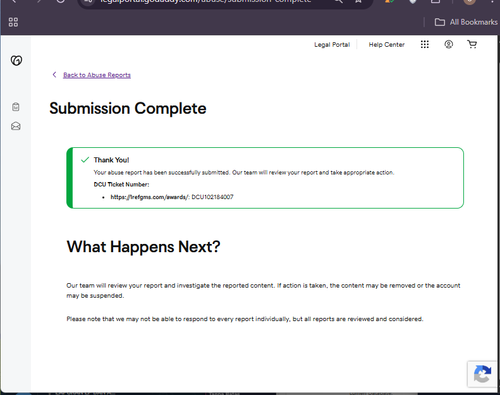Select the ticket number DCU102184007

point(212,197)
